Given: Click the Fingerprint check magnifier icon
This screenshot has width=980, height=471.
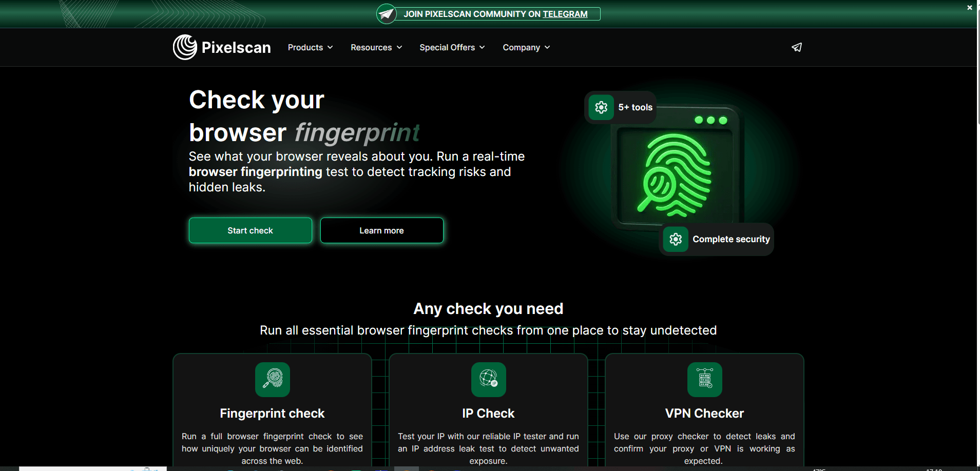Looking at the screenshot, I should click(273, 380).
